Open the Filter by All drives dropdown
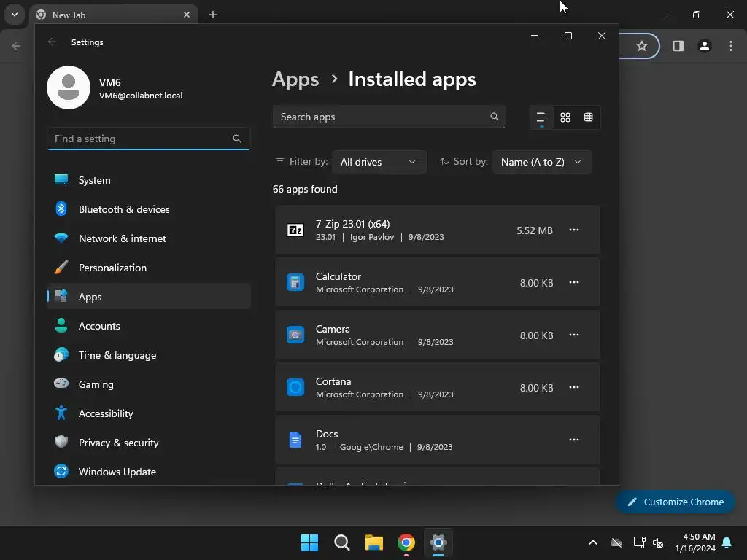 click(379, 162)
